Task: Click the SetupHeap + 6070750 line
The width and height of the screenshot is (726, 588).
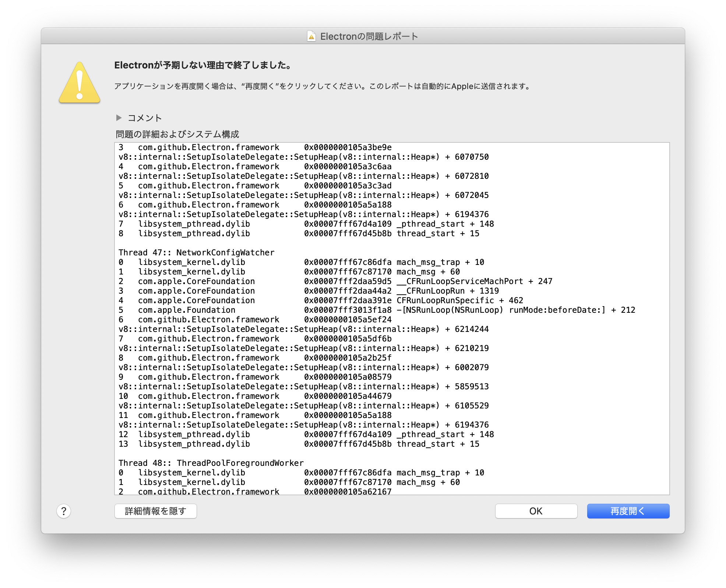Action: (304, 157)
